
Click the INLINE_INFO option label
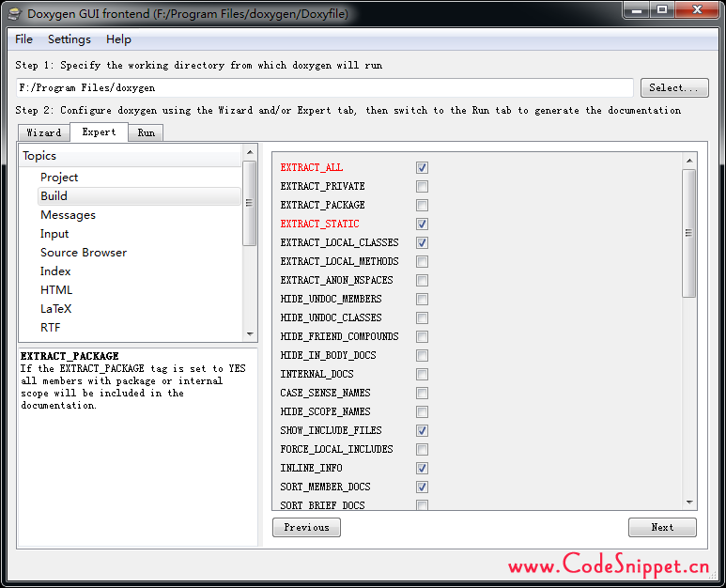[x=311, y=468]
